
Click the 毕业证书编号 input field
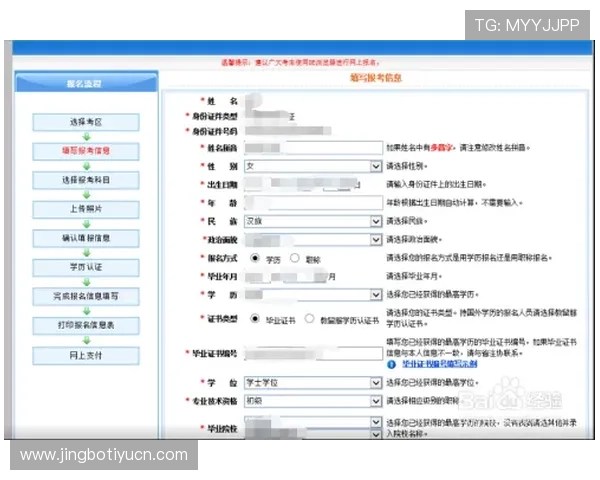coord(313,353)
